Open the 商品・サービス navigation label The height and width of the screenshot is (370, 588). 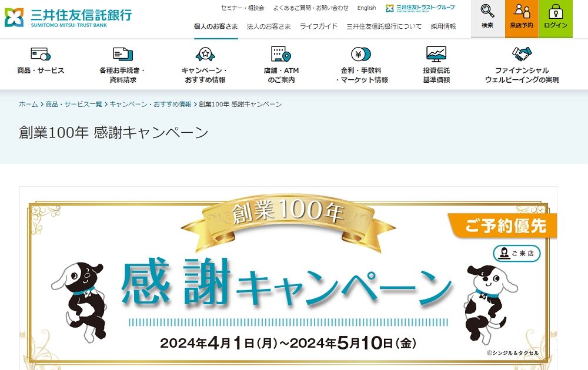(x=41, y=70)
